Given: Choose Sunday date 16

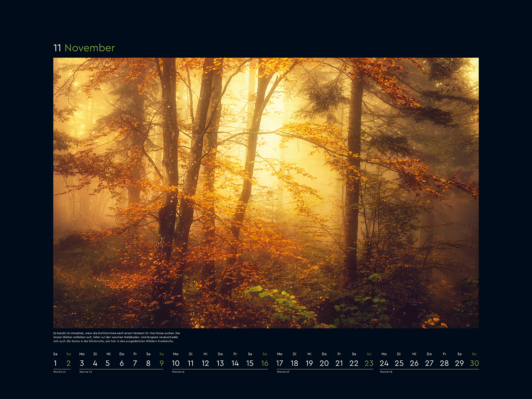Looking at the screenshot, I should (265, 363).
